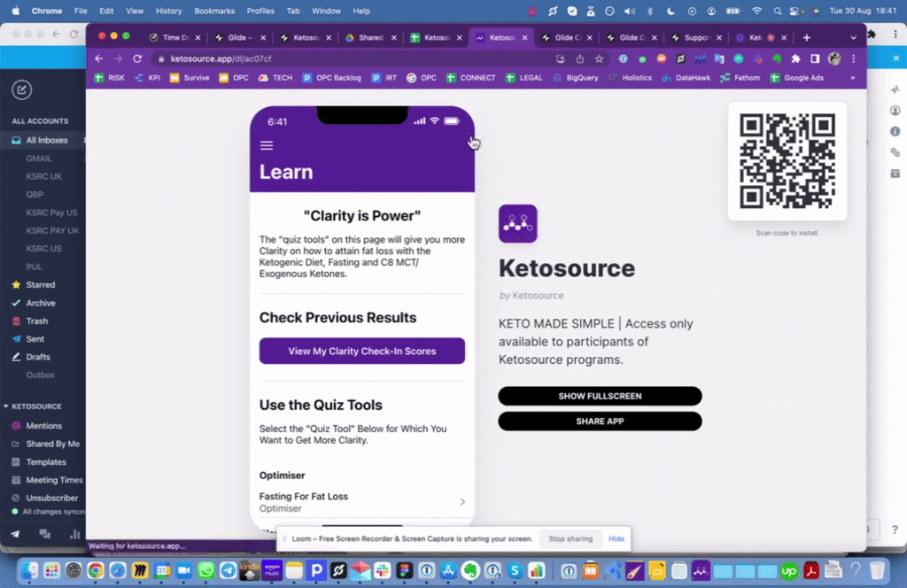Go forward in Chrome history
The image size is (907, 588).
tap(118, 58)
